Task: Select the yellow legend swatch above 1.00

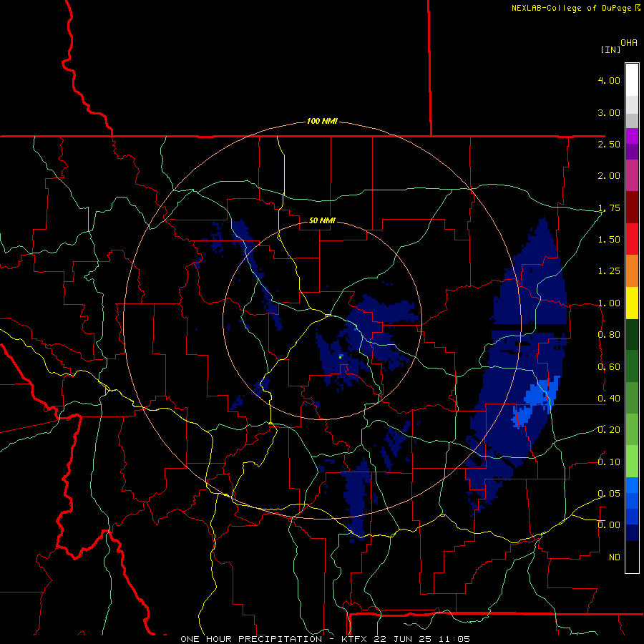Action: (x=632, y=303)
